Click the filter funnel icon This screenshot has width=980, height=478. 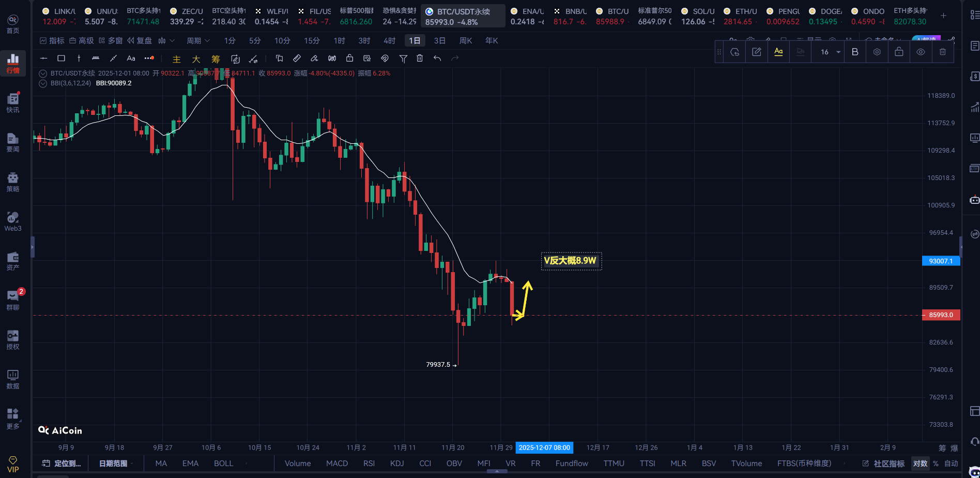403,58
